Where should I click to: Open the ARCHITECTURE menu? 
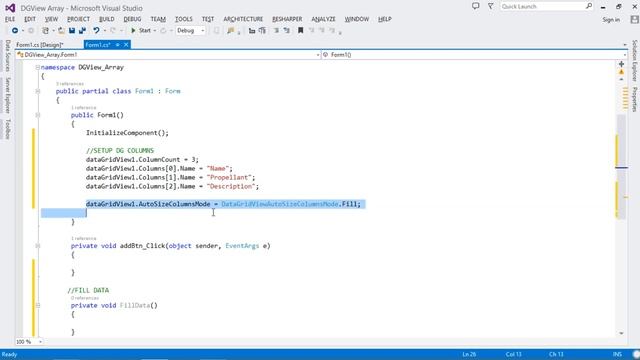[243, 19]
